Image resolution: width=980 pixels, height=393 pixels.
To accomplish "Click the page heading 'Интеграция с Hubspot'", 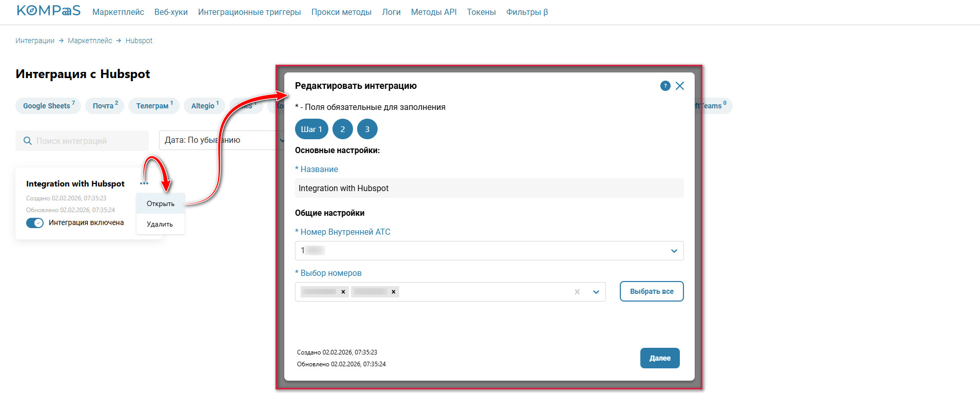I will (x=83, y=74).
